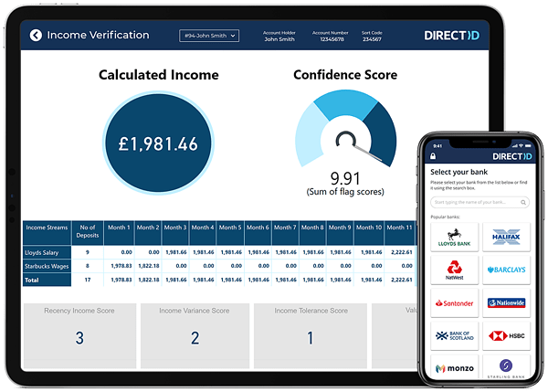The width and height of the screenshot is (548, 392).
Task: Select the Starbucks Wages row label
Action: click(47, 266)
